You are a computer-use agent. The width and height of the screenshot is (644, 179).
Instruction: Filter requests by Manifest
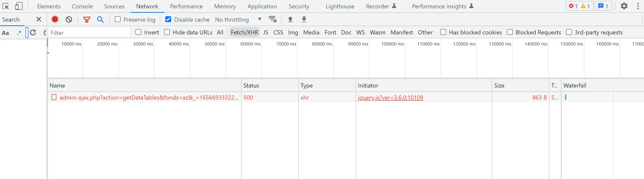402,32
